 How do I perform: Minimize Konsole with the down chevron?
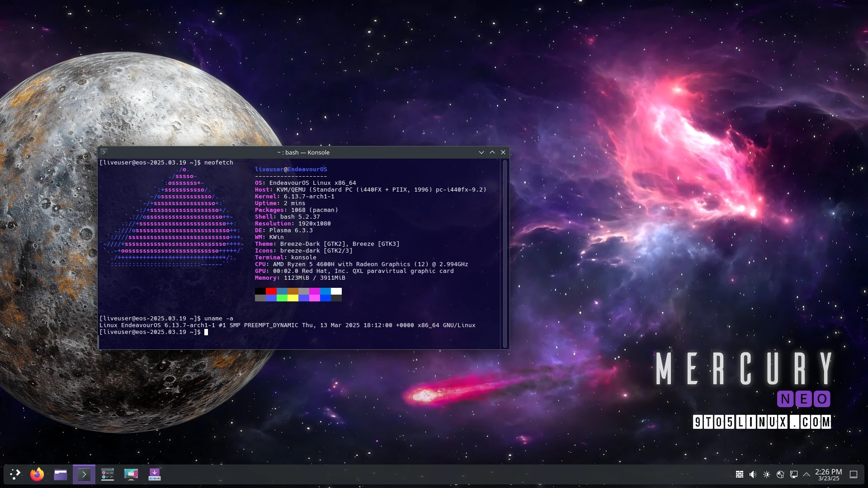481,152
